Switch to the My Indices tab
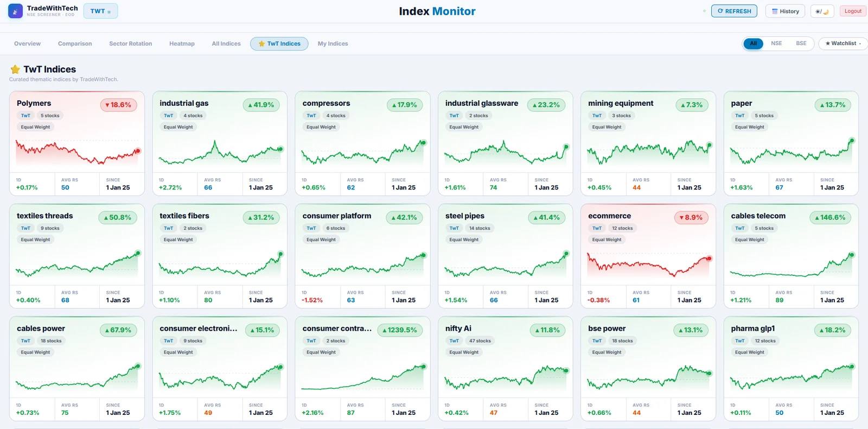 [x=333, y=43]
